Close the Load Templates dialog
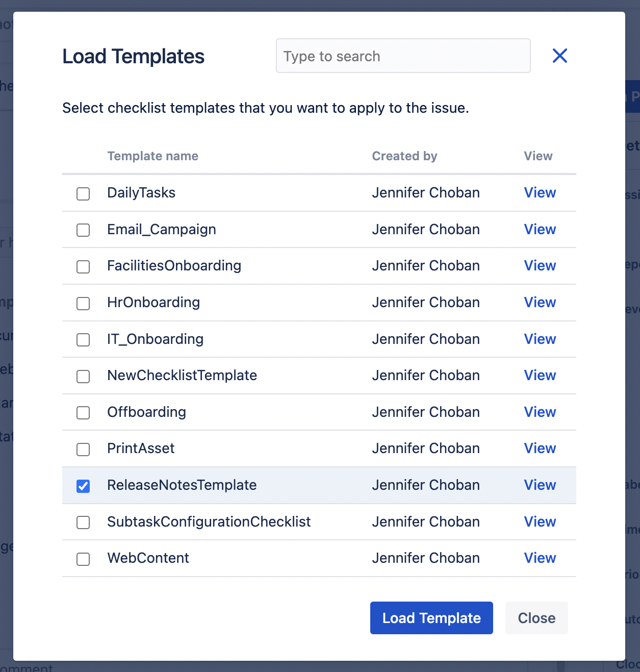 pyautogui.click(x=559, y=56)
